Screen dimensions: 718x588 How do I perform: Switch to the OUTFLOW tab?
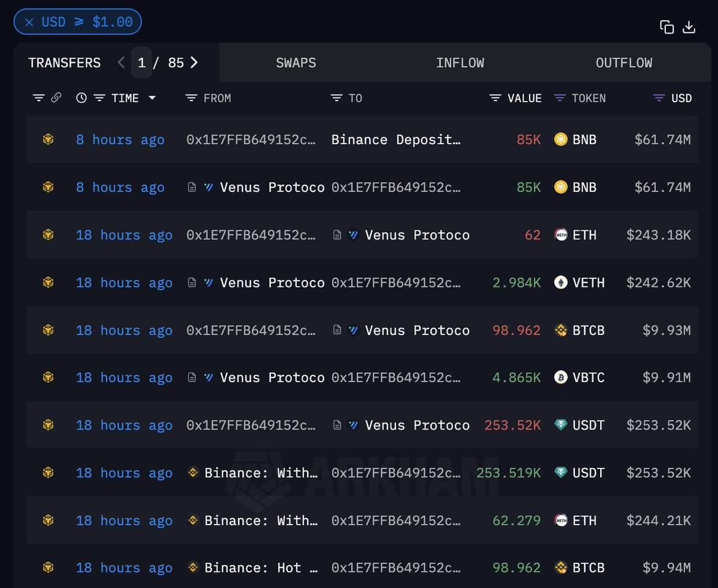tap(624, 62)
